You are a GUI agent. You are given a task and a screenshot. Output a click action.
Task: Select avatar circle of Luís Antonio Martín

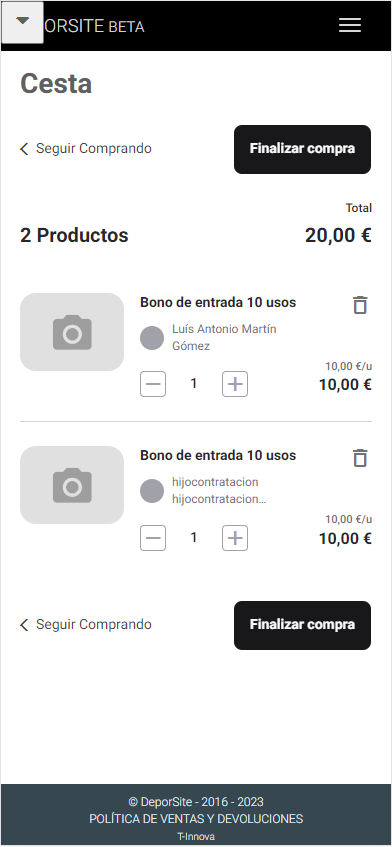pos(152,338)
